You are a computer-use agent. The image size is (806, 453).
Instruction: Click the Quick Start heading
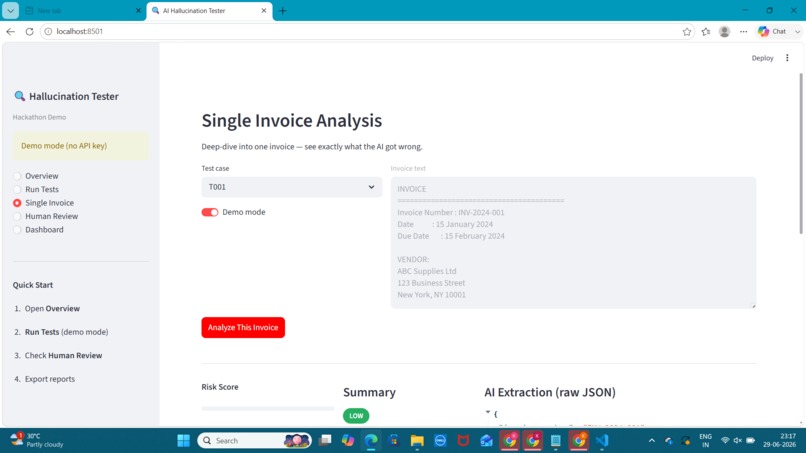tap(33, 285)
